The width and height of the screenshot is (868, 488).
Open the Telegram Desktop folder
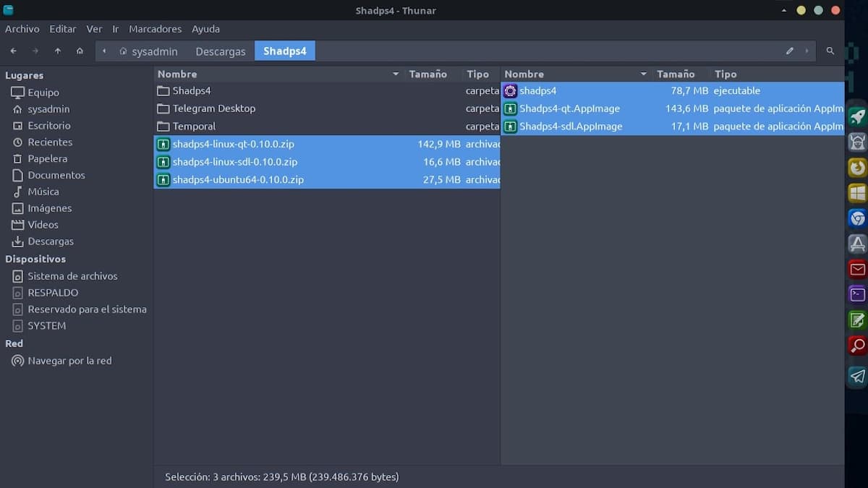(x=213, y=108)
